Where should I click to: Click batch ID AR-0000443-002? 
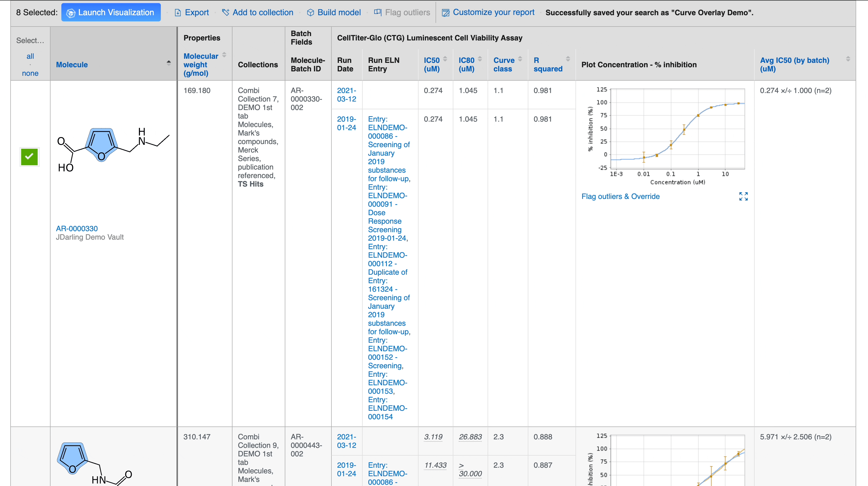point(307,445)
